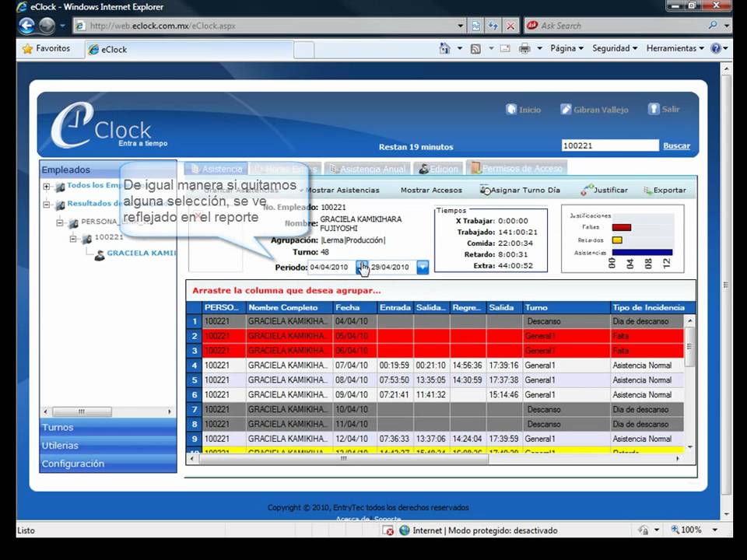This screenshot has height=560, width=747.
Task: Click Mostrar Asistencias
Action: point(342,190)
